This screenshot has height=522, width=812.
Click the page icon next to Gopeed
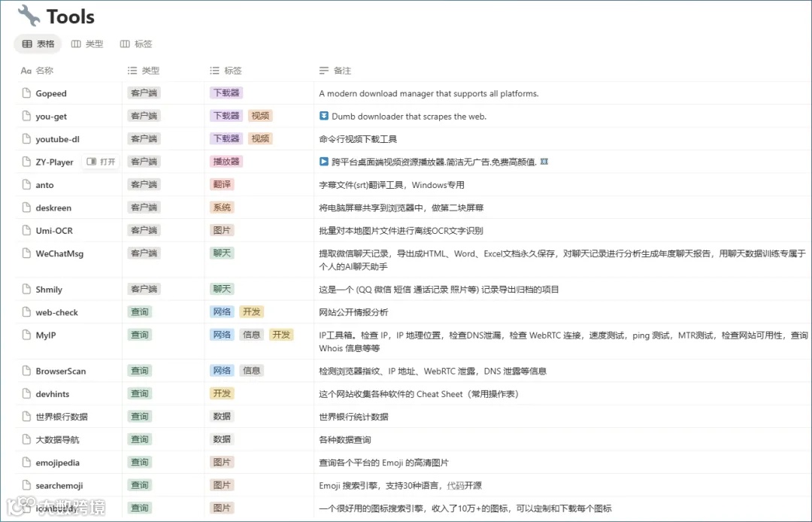pos(28,93)
